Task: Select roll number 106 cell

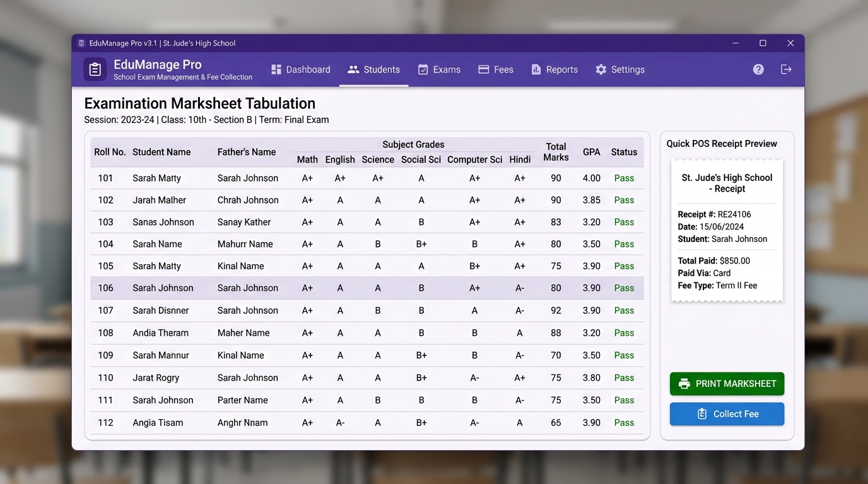Action: coord(105,288)
